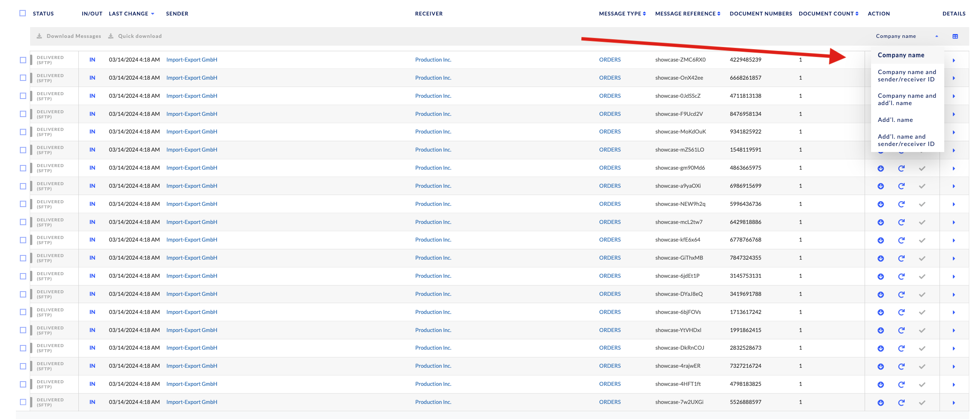Mark the showcase-gm90Md6 message done with its checkmark icon
Image resolution: width=980 pixels, height=419 pixels.
point(922,168)
